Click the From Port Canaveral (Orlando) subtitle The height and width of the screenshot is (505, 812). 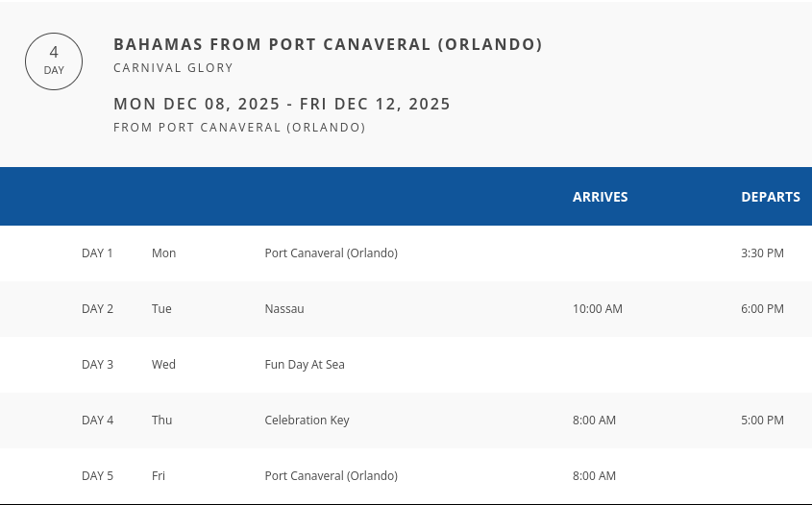click(x=239, y=128)
